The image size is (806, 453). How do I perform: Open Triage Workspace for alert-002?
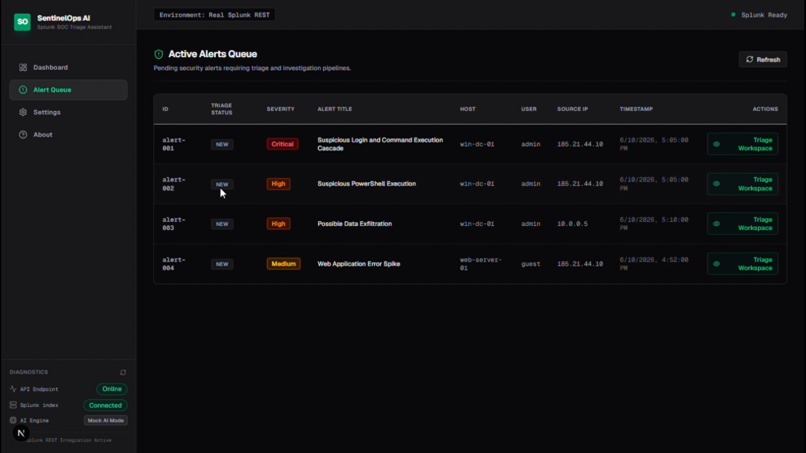[742, 184]
